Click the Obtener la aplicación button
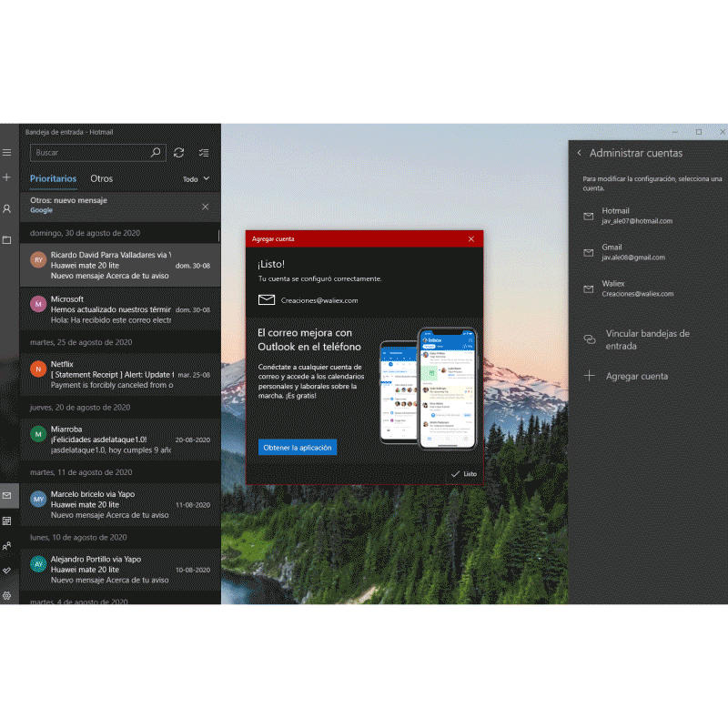The width and height of the screenshot is (728, 728). 298,448
